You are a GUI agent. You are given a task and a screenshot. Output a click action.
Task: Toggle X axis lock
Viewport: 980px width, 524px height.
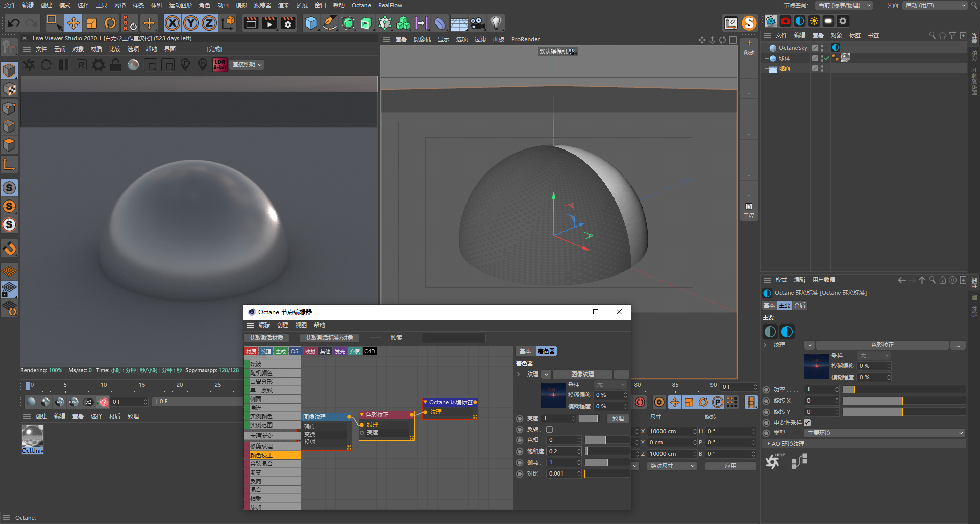[x=173, y=23]
